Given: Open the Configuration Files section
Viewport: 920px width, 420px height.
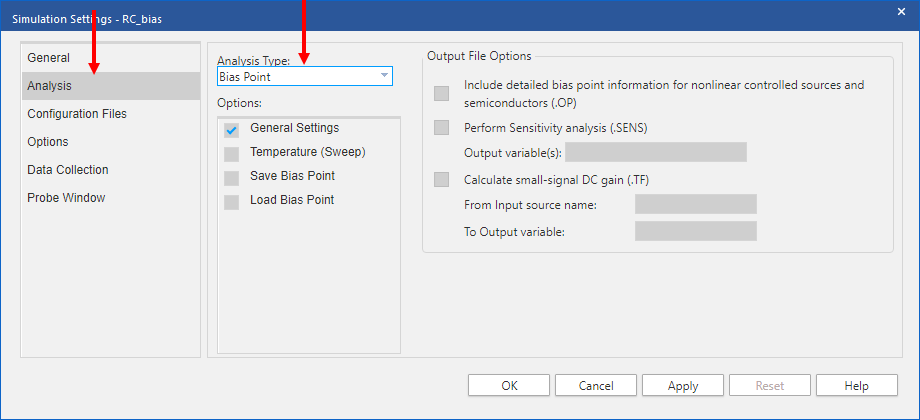Looking at the screenshot, I should pyautogui.click(x=111, y=114).
